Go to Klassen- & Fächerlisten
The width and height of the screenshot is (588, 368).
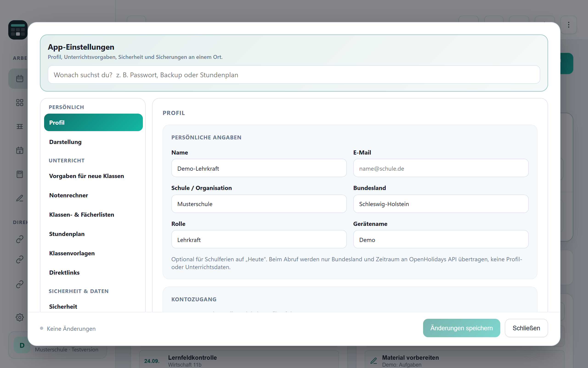pos(93,215)
